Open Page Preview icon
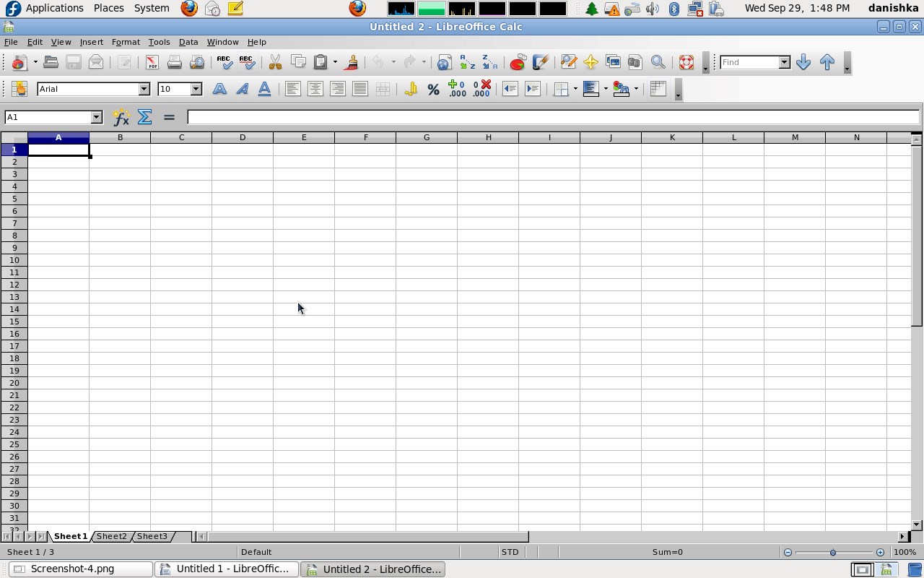 (x=196, y=62)
